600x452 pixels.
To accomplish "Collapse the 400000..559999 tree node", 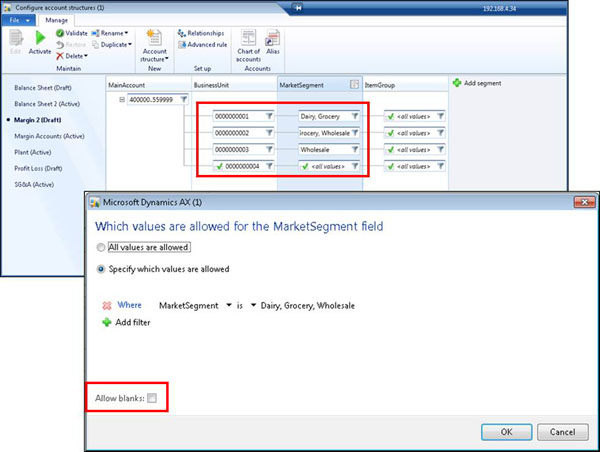I will coord(122,100).
